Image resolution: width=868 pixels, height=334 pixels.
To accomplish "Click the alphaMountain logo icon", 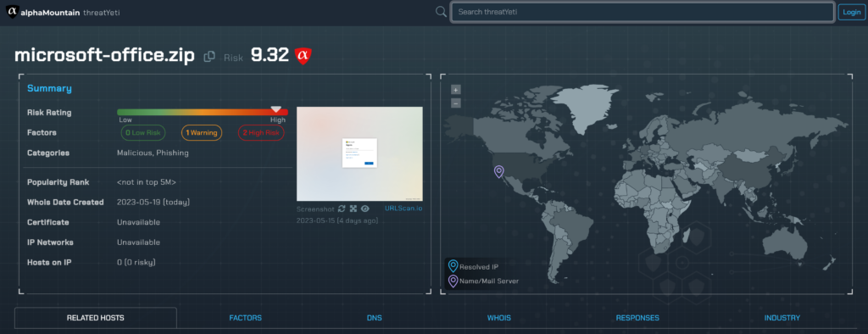I will 12,12.
